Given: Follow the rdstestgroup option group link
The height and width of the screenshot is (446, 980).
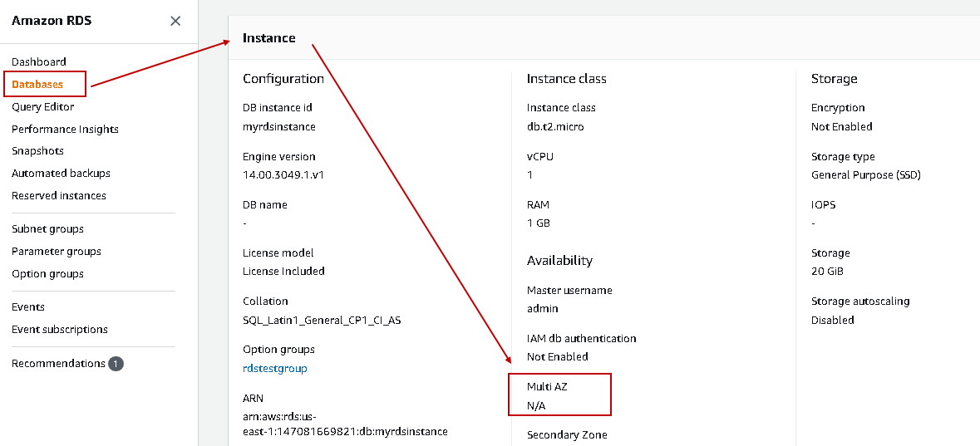Looking at the screenshot, I should (x=275, y=368).
